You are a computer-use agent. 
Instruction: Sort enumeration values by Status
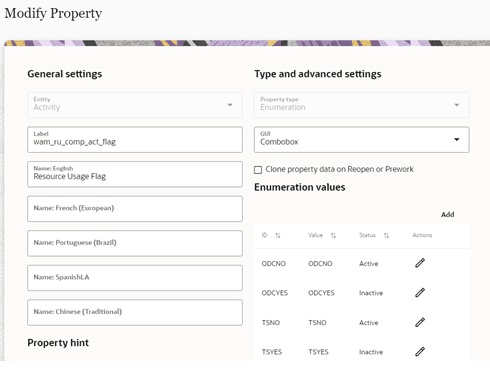click(386, 235)
